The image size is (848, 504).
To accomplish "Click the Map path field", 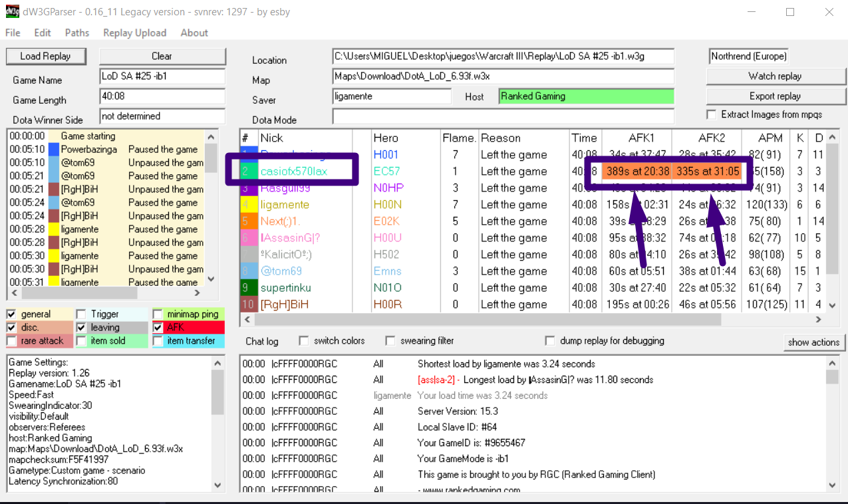I will click(503, 76).
